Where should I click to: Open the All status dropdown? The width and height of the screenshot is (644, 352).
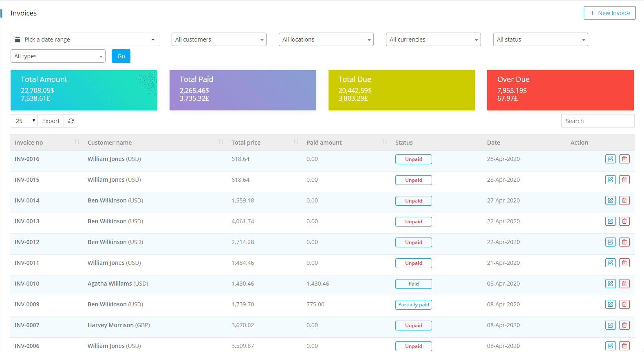tap(540, 40)
